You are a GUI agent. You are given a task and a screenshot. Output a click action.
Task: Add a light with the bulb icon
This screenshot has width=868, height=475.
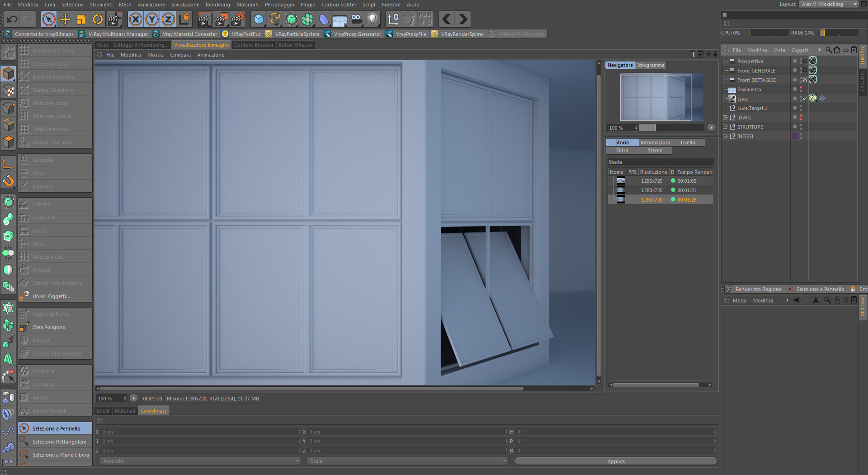click(373, 19)
